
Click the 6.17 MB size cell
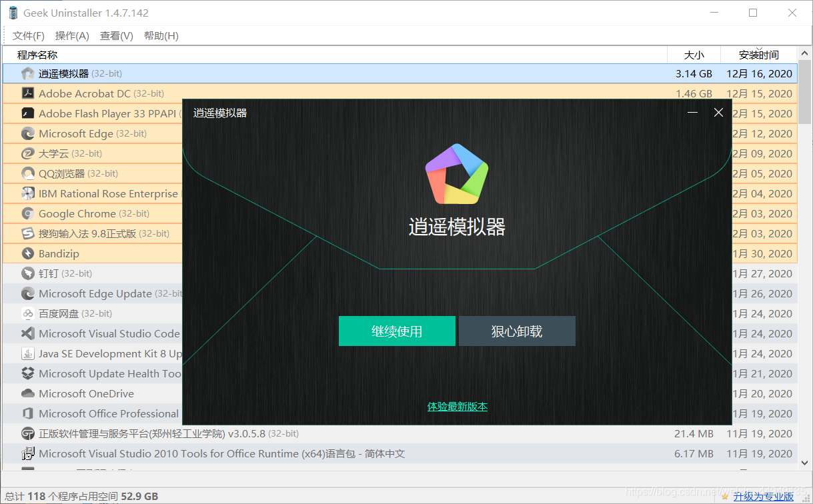click(x=694, y=453)
